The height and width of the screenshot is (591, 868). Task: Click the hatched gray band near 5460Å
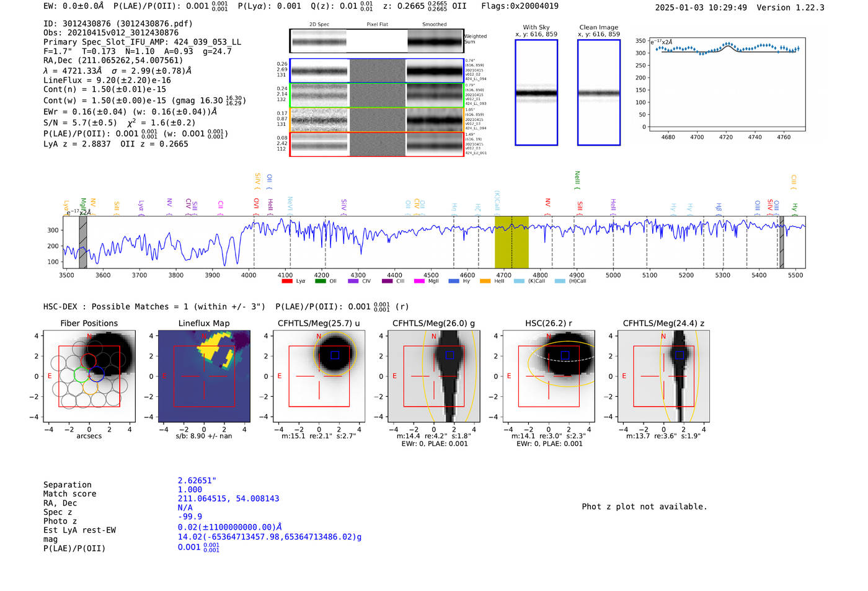[x=781, y=242]
